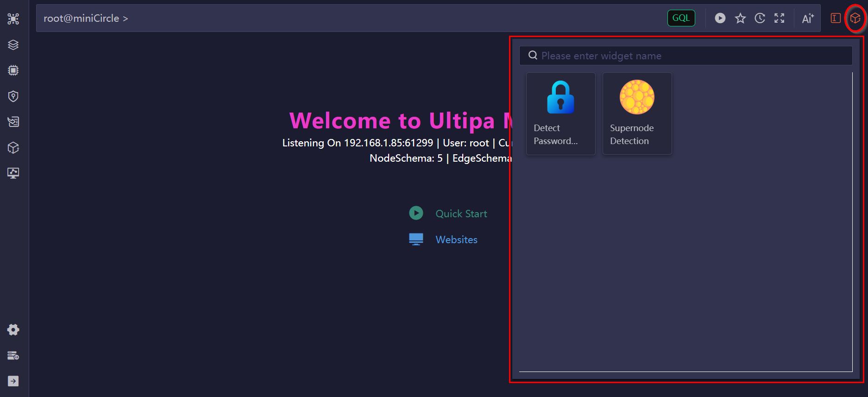Open the server connection icon in sidebar
Viewport: 868px width, 397px height.
pos(13,356)
